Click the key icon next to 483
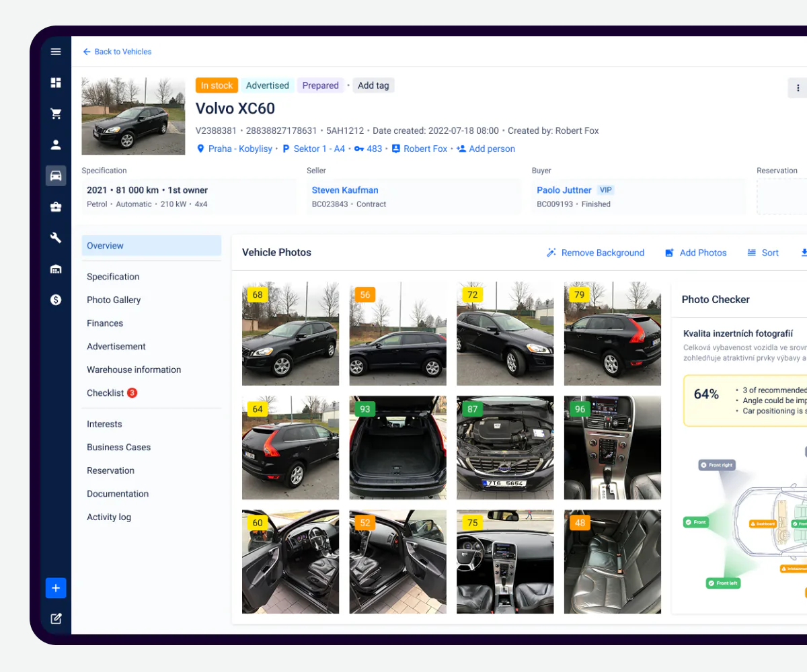This screenshot has width=807, height=672. 359,149
